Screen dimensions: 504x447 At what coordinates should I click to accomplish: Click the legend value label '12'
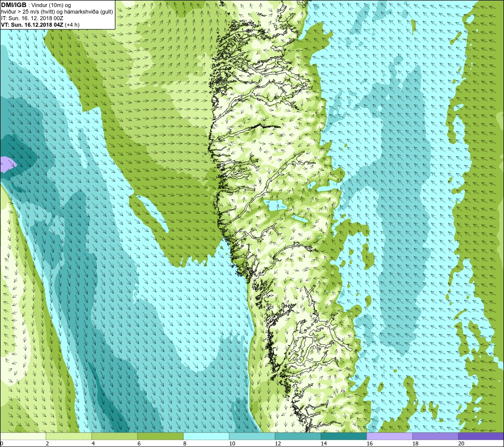278,443
